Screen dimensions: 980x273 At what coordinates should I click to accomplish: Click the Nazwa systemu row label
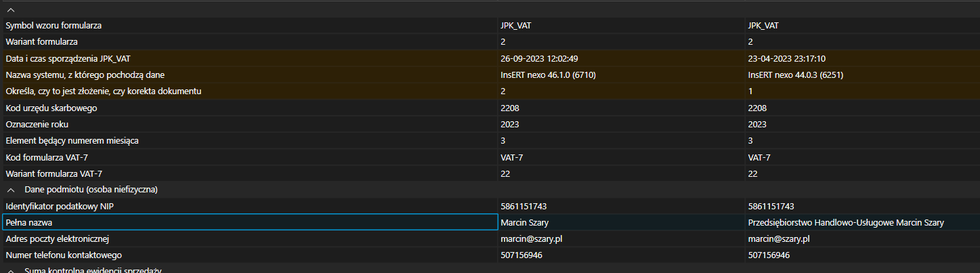tap(85, 75)
